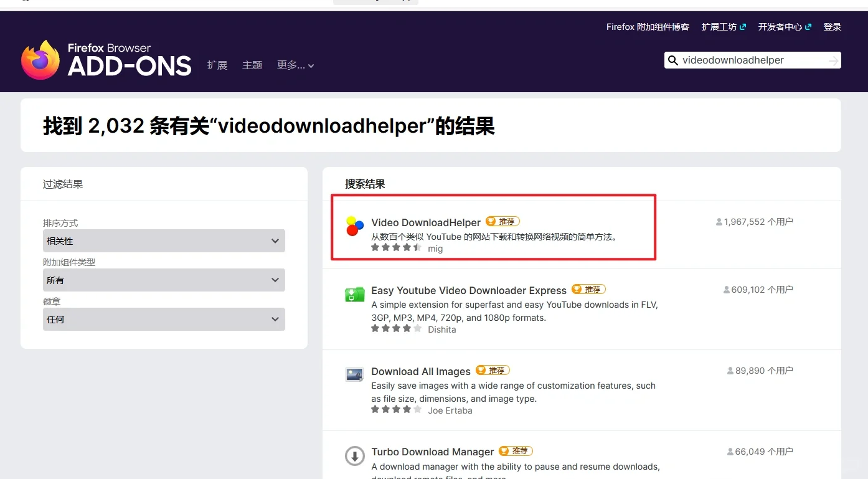Click the star rating under Video DownloadHelper
The image size is (868, 479).
point(397,247)
